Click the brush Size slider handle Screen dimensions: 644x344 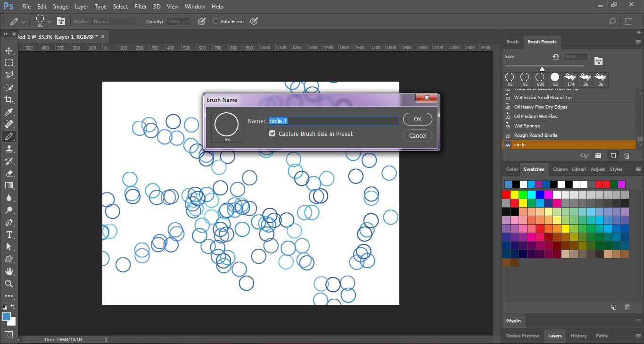542,69
